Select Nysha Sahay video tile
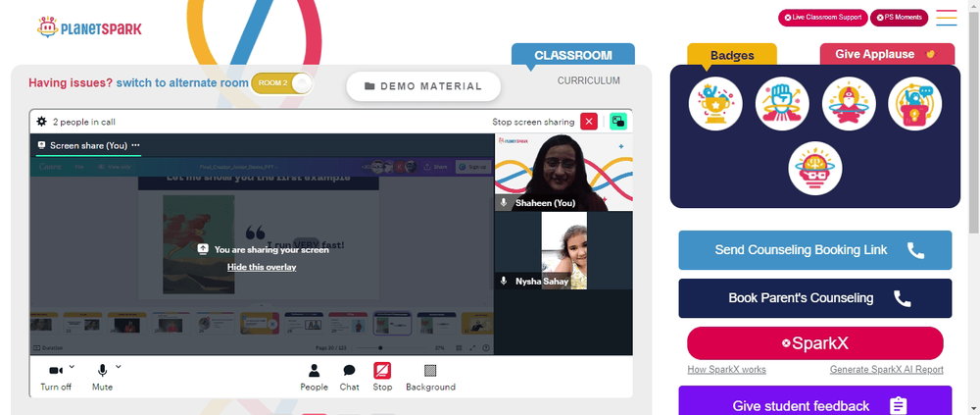The height and width of the screenshot is (415, 980). pyautogui.click(x=563, y=250)
